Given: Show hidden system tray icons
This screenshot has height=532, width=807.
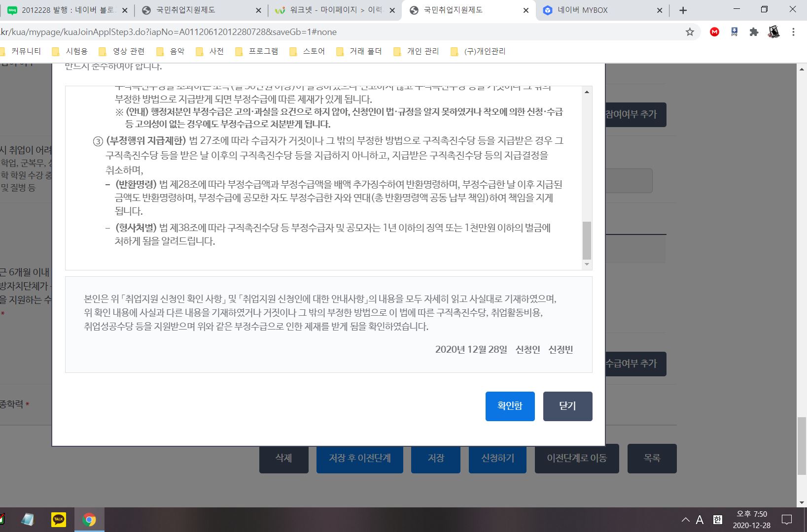Looking at the screenshot, I should tap(686, 520).
